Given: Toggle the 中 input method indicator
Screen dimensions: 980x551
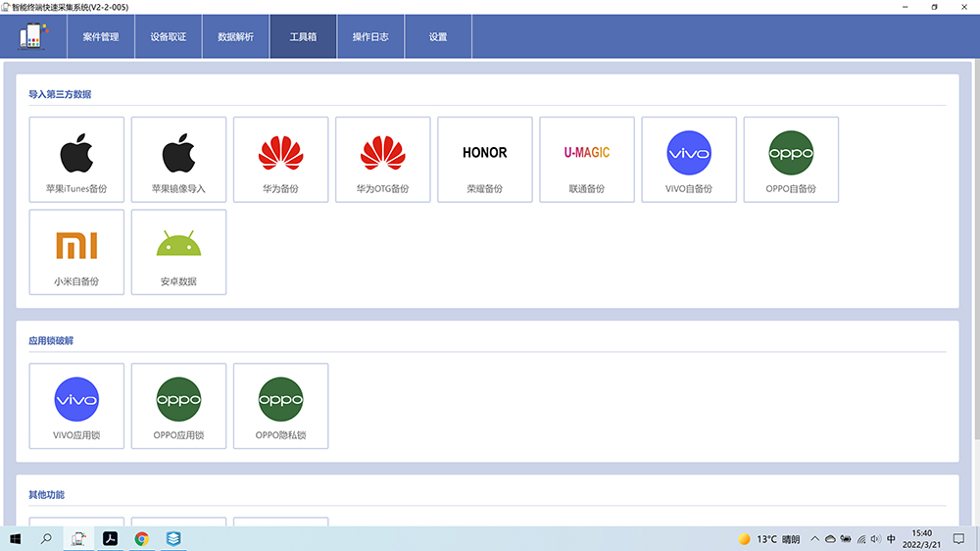Looking at the screenshot, I should (x=891, y=539).
